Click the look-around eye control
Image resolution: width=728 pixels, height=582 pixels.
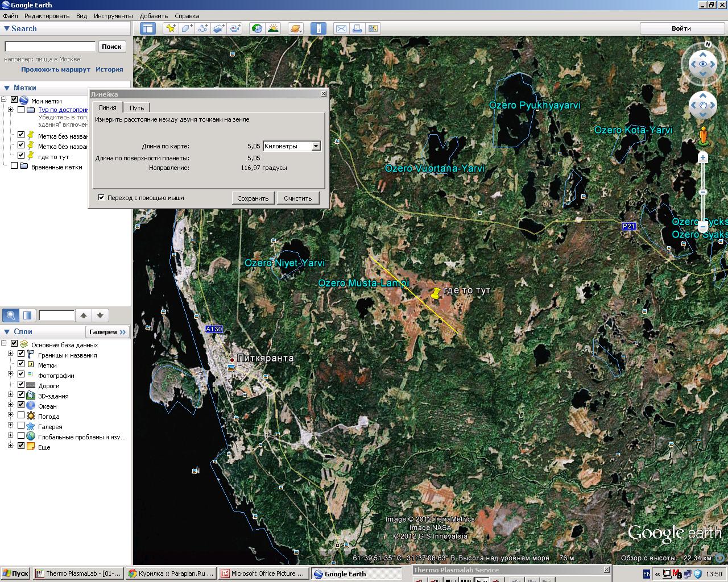703,64
